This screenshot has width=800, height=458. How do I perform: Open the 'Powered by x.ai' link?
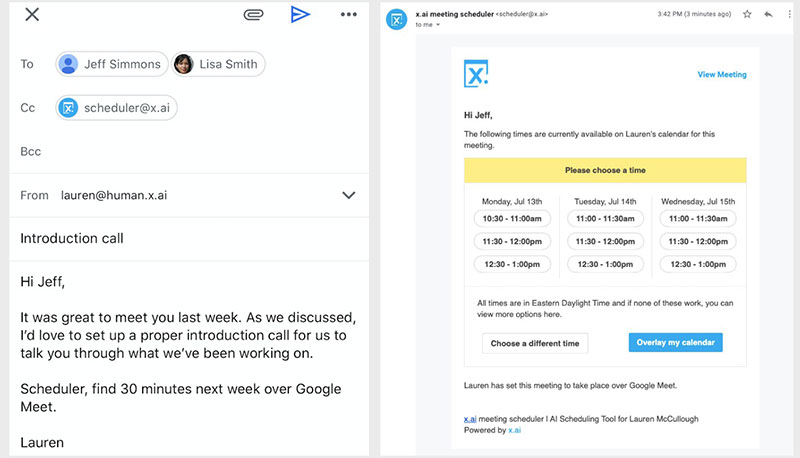pyautogui.click(x=514, y=430)
